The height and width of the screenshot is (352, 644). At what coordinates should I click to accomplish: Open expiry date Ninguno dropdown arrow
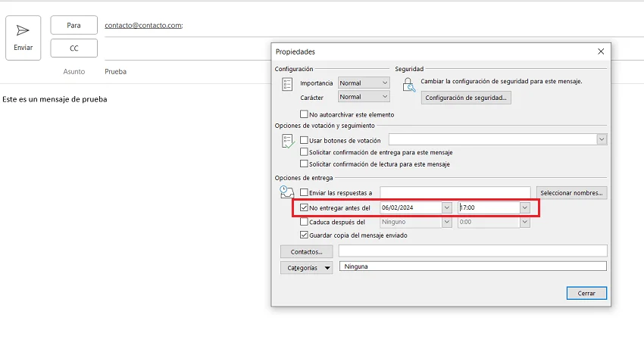447,222
